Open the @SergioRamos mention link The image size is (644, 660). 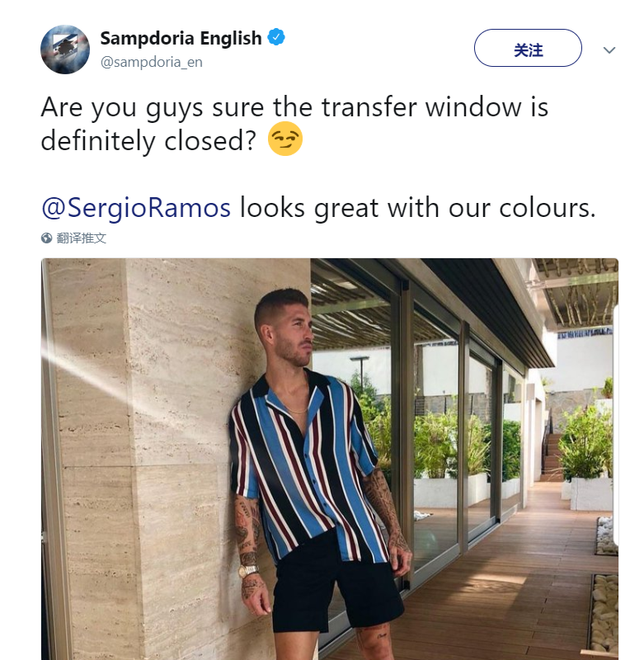pyautogui.click(x=136, y=208)
